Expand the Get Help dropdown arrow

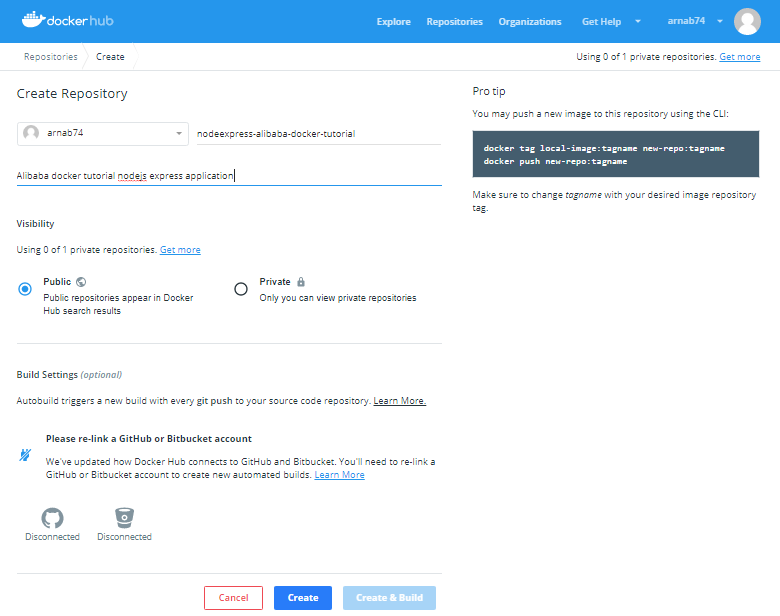coord(638,21)
